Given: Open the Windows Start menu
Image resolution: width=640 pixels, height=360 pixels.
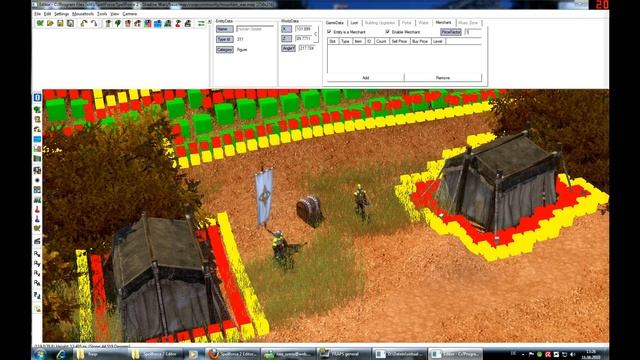Looking at the screenshot, I should (x=40, y=354).
